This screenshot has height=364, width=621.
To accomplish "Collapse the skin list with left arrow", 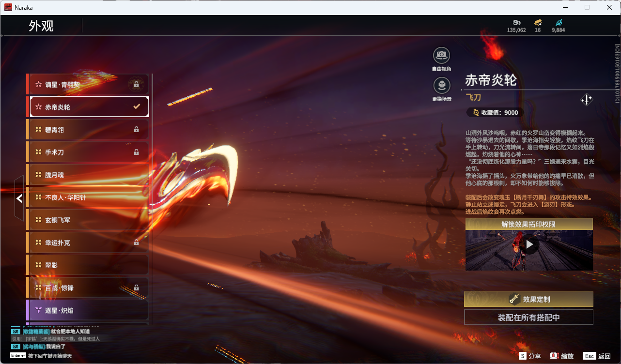I will [x=19, y=198].
